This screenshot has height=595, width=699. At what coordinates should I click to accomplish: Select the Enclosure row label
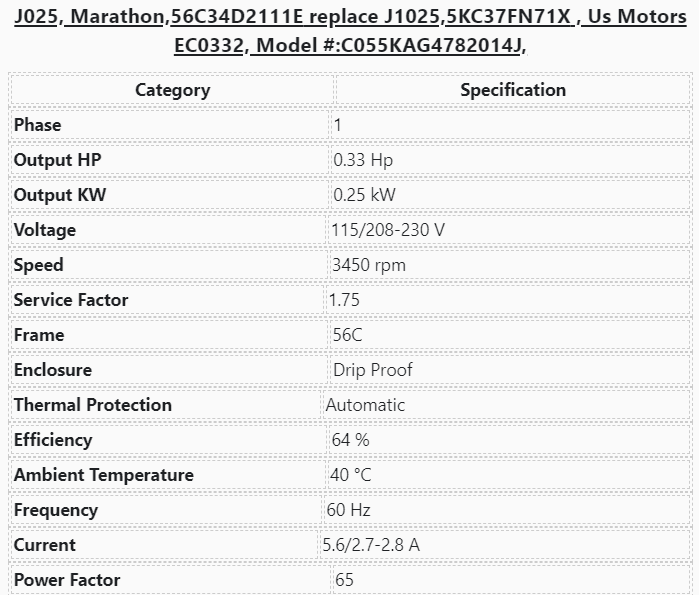[x=53, y=370]
